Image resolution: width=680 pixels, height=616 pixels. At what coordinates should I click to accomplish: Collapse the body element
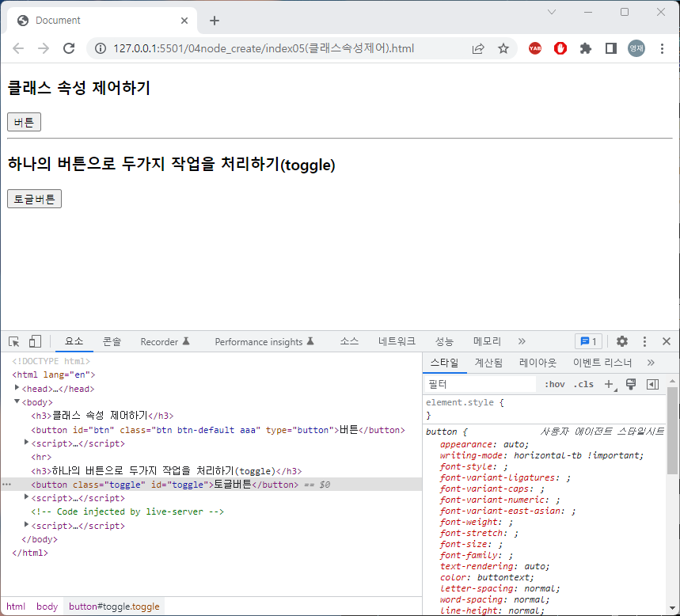point(17,401)
